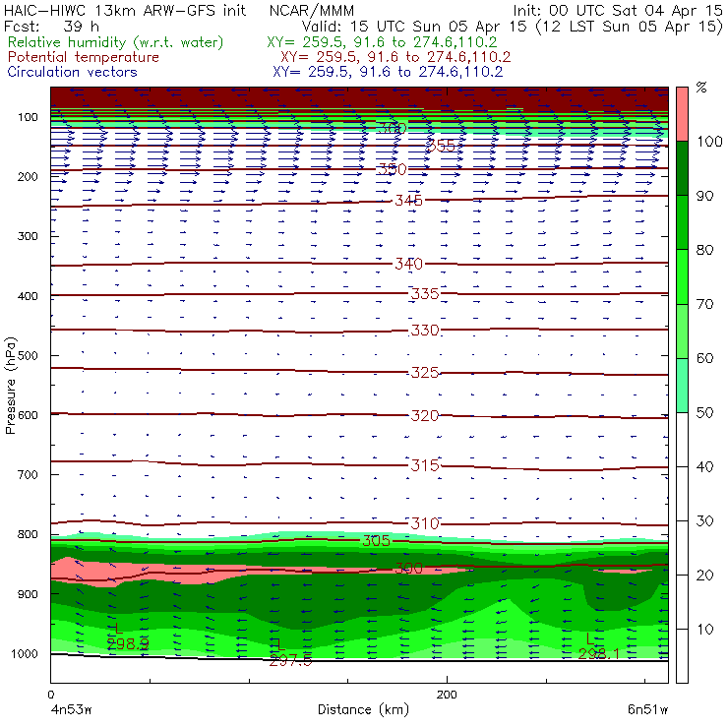Click the 'Pressure (hPa)' axis label
728x728 pixels.
(11, 386)
